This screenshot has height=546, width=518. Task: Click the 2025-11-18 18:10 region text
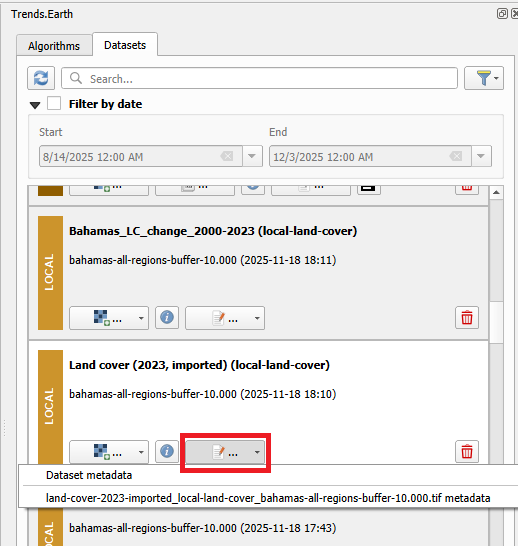(x=203, y=394)
